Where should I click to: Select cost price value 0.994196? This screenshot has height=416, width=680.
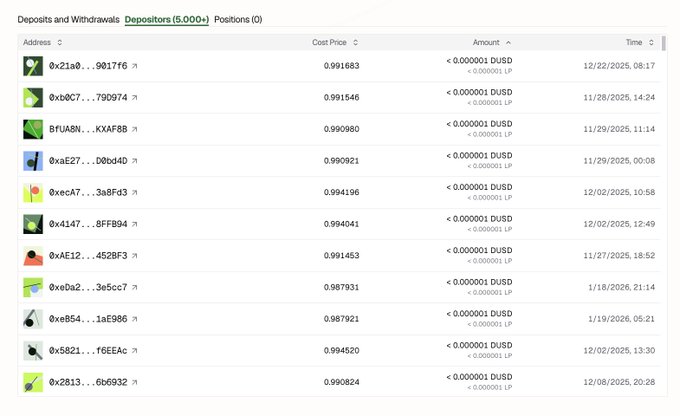[x=341, y=193]
